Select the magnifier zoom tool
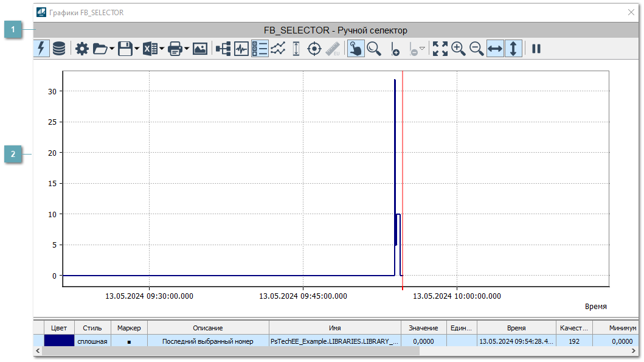The height and width of the screenshot is (362, 644). point(373,49)
